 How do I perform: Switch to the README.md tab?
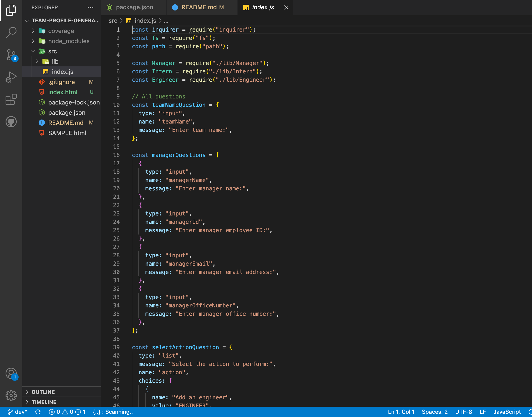point(202,8)
